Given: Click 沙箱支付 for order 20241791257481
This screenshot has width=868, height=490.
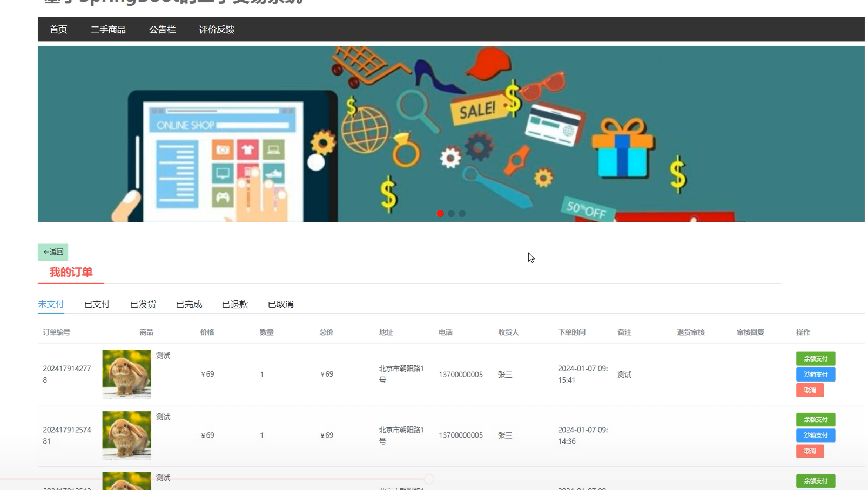Looking at the screenshot, I should tap(816, 435).
